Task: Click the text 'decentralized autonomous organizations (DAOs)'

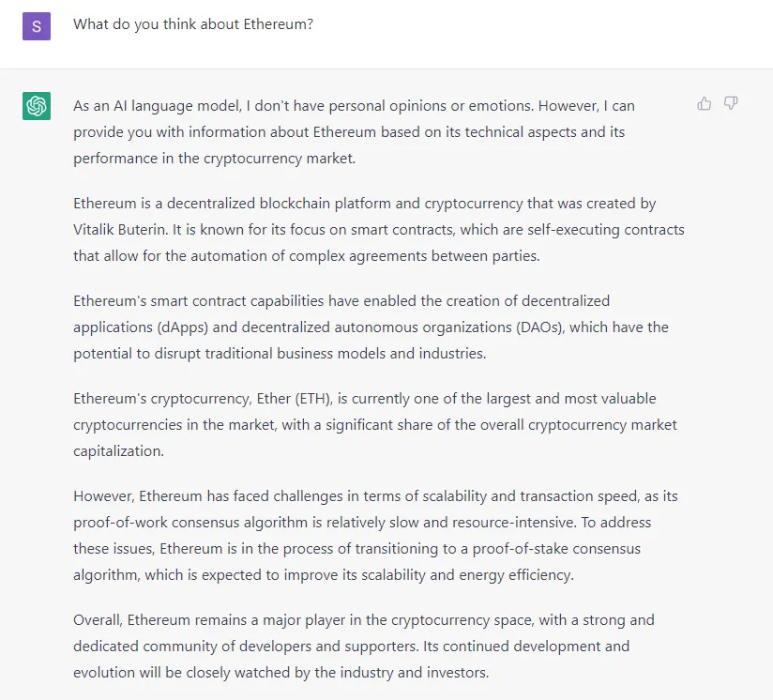Action: [x=402, y=327]
